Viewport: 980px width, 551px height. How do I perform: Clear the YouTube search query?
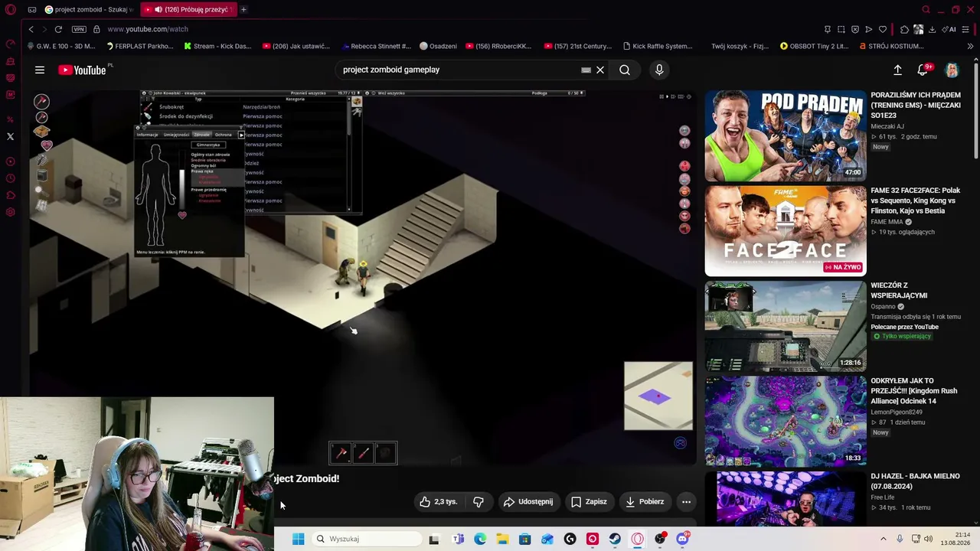coord(600,70)
